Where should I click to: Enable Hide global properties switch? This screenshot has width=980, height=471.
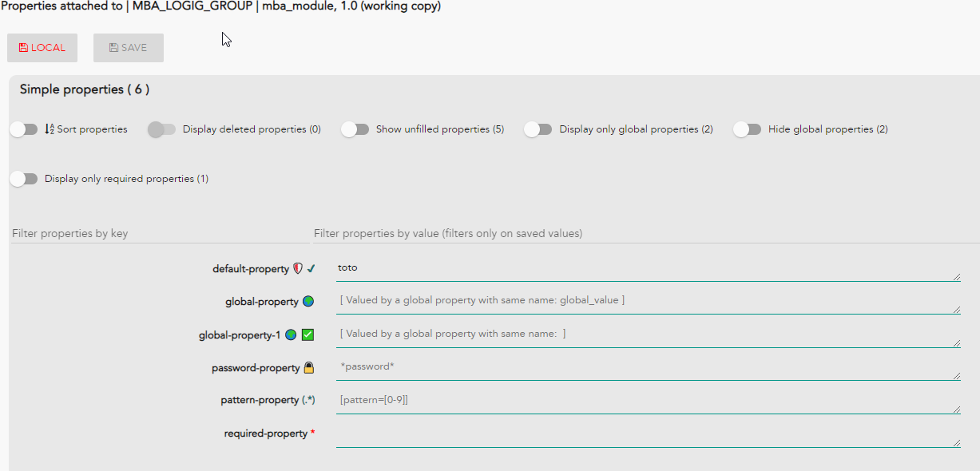748,129
